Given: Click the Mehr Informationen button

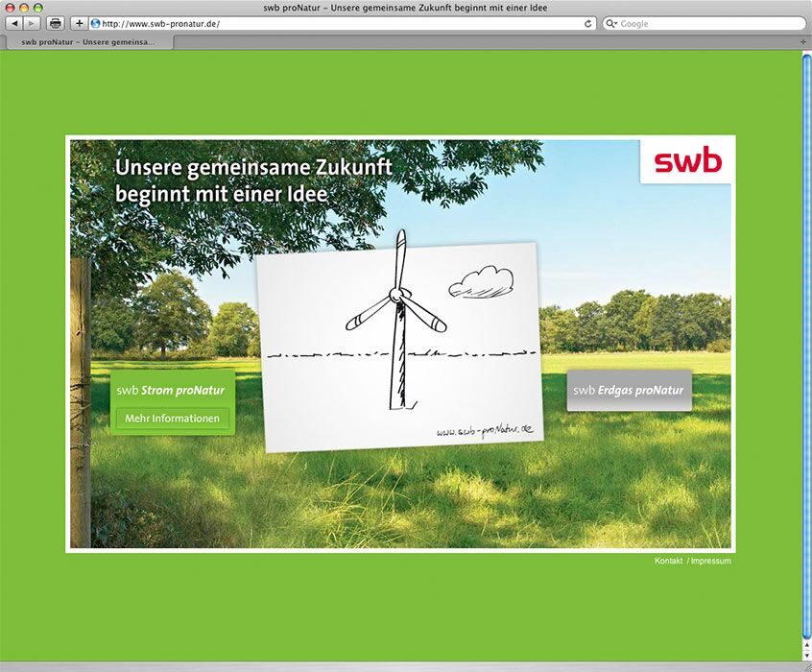Looking at the screenshot, I should point(173,419).
